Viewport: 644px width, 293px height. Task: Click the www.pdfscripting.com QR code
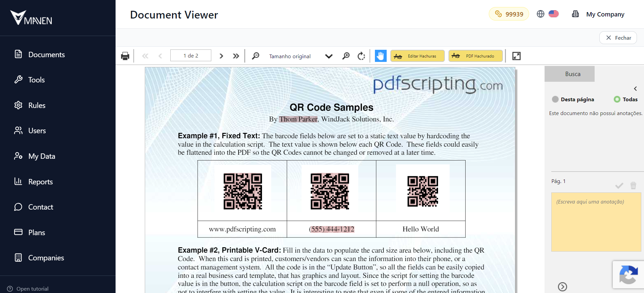coord(243,191)
